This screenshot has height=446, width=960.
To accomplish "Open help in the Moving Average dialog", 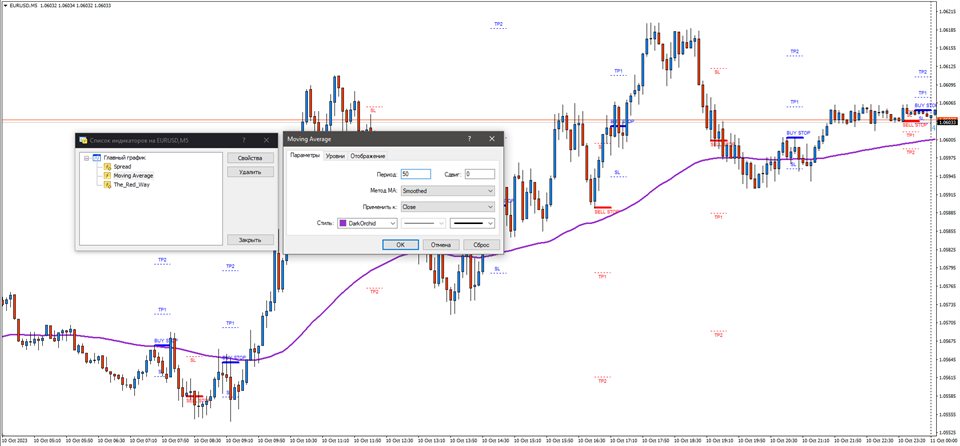I will pos(470,139).
